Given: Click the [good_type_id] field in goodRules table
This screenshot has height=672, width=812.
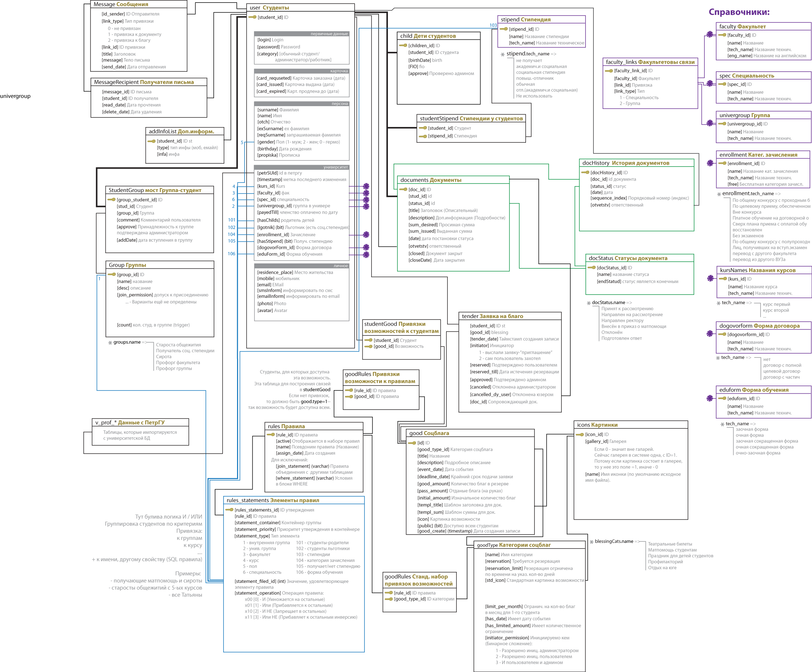Looking at the screenshot, I should point(410,599).
